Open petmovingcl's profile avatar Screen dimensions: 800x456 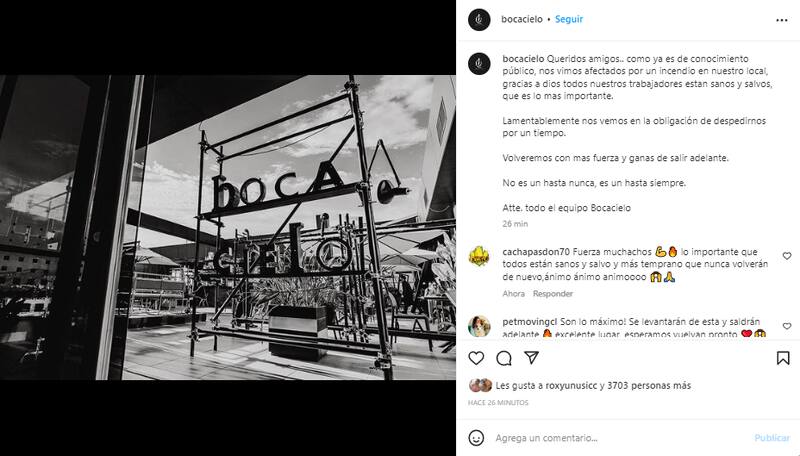pyautogui.click(x=479, y=326)
